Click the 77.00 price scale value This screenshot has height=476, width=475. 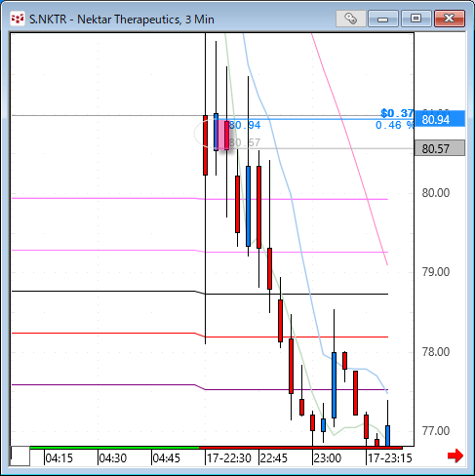(436, 431)
